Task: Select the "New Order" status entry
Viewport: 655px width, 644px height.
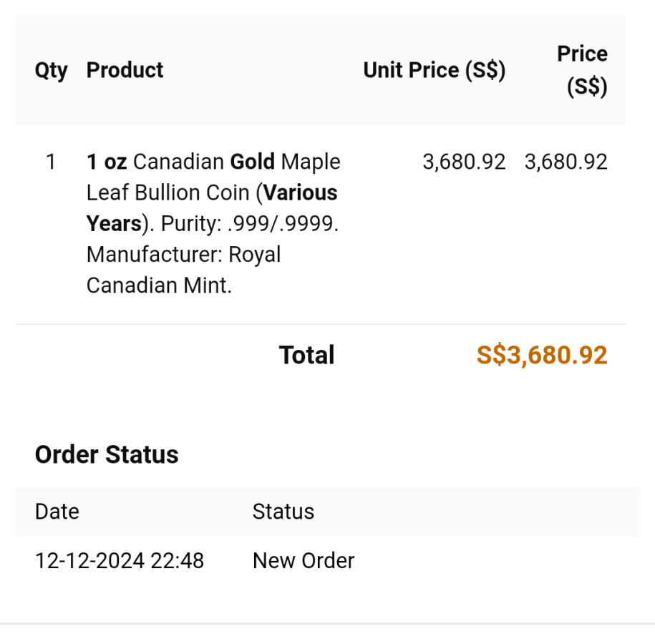Action: tap(304, 560)
